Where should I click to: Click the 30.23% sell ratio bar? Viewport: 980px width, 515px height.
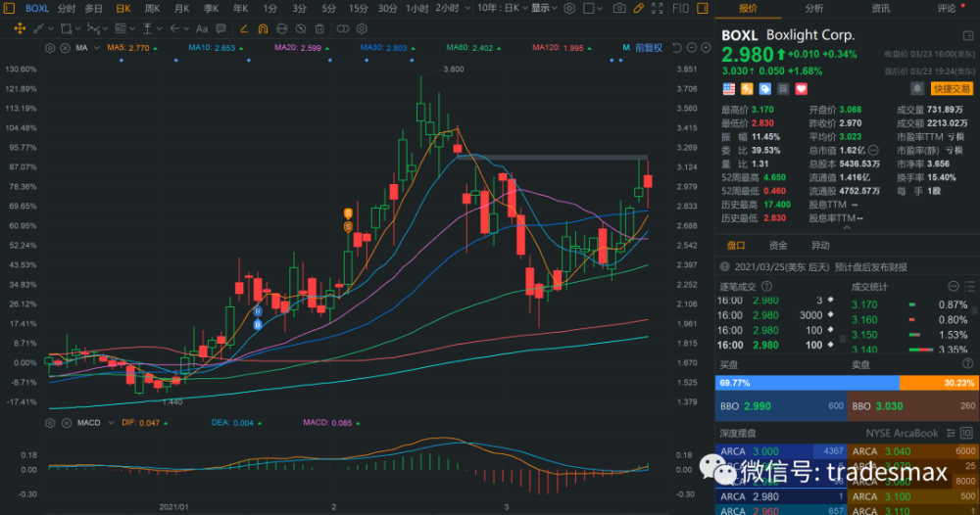938,383
